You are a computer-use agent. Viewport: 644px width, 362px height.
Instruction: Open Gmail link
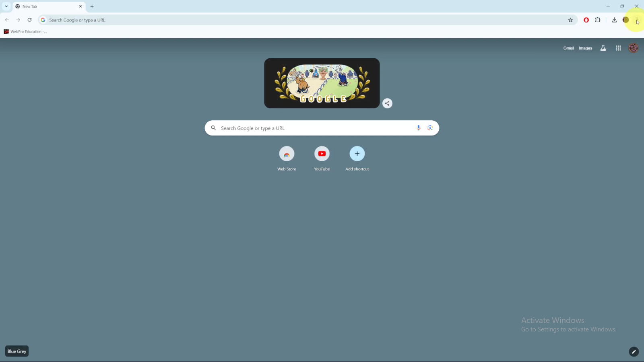[569, 48]
